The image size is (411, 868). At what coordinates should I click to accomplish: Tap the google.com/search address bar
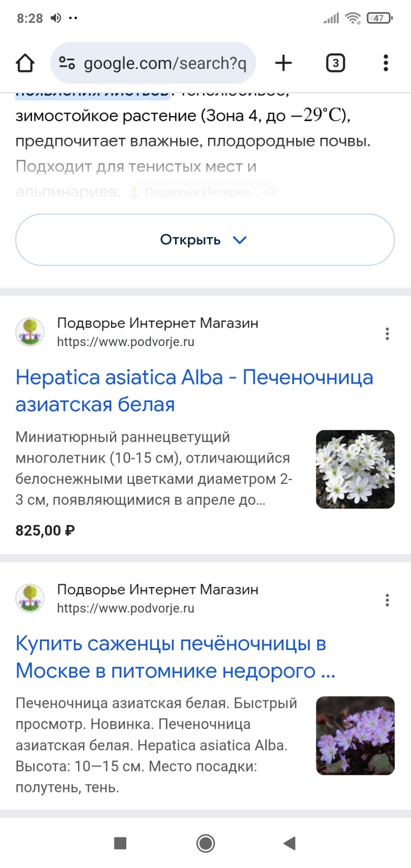point(164,63)
